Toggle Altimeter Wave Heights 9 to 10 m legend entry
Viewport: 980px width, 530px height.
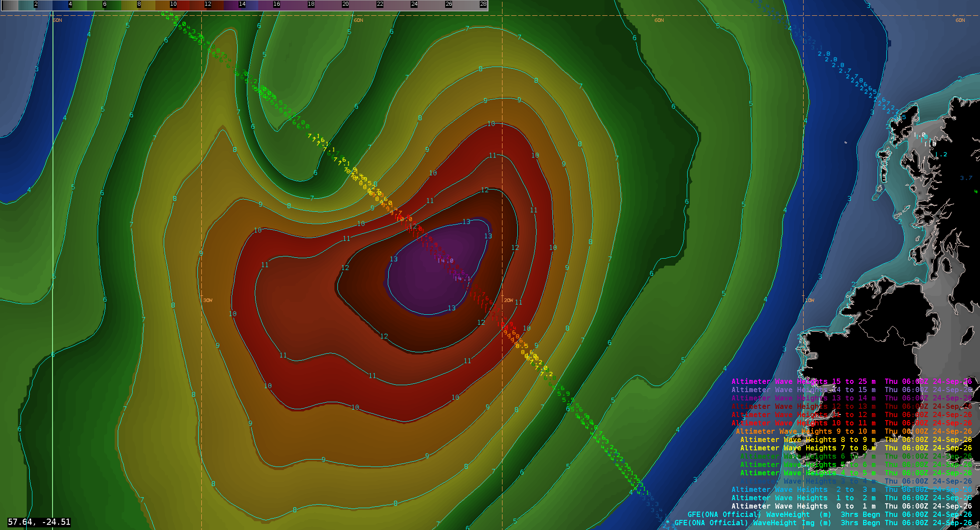[x=854, y=431]
